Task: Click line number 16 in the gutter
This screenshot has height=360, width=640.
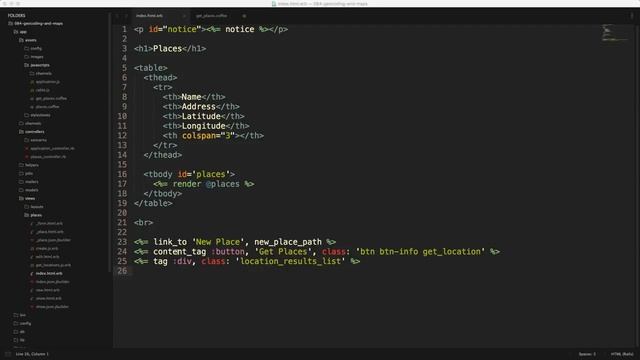Action: pos(122,174)
